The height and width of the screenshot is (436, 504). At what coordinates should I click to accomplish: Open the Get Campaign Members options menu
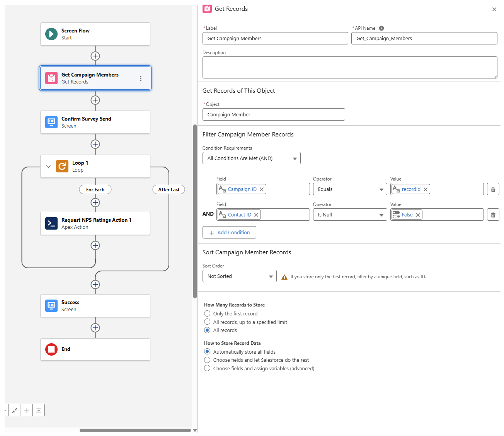[141, 78]
